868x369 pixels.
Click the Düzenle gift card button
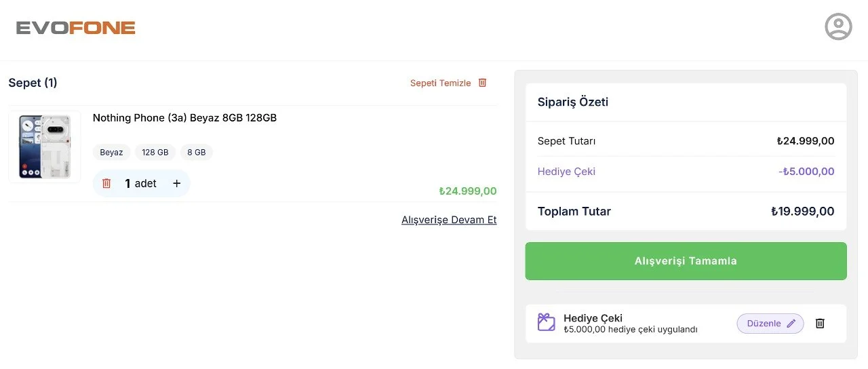coord(770,324)
